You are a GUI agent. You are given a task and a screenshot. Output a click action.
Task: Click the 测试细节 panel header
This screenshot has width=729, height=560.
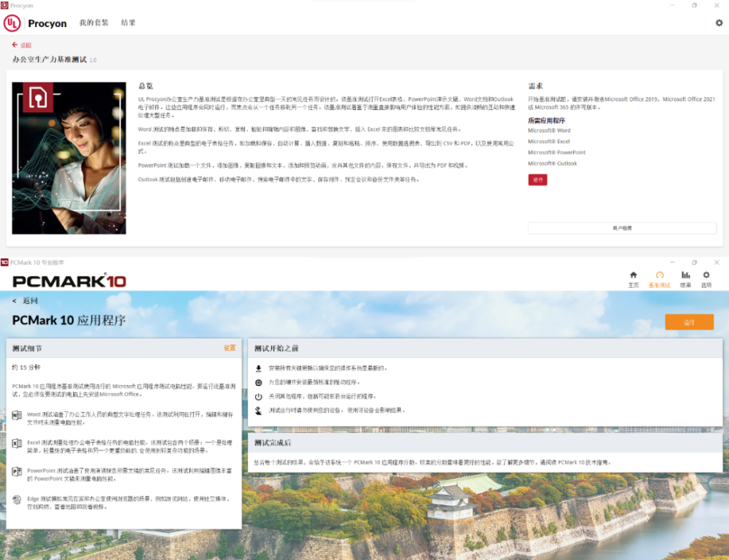(x=124, y=348)
